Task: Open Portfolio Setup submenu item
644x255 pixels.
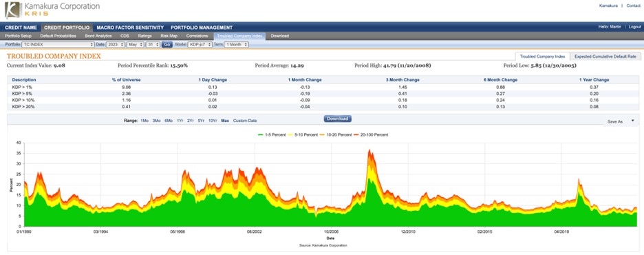Action: tap(18, 36)
